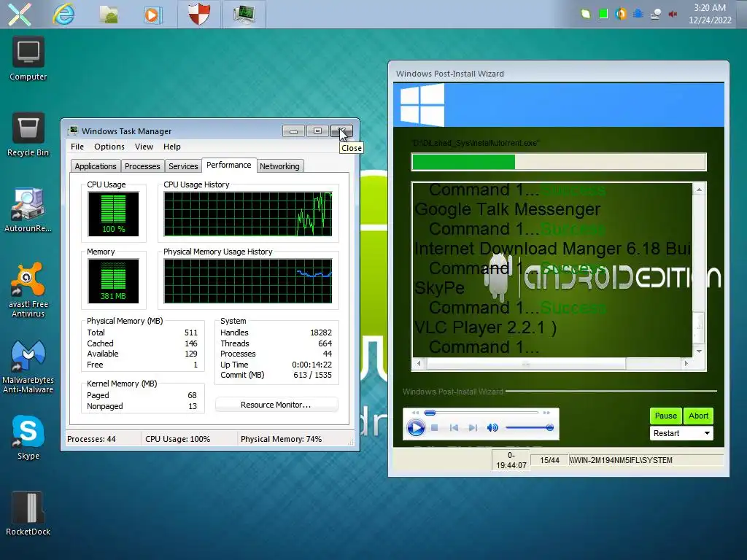Open the photo folder icon in top bar
Viewport: 747px width, 560px height.
[x=109, y=15]
